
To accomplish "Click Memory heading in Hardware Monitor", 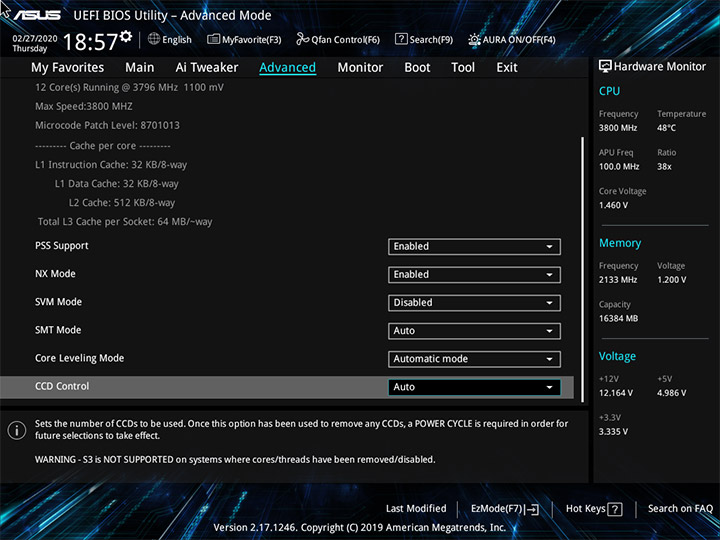I will tap(620, 243).
